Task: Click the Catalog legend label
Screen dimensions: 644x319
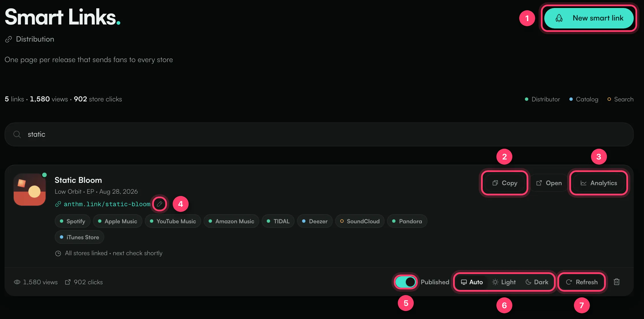Action: 587,99
